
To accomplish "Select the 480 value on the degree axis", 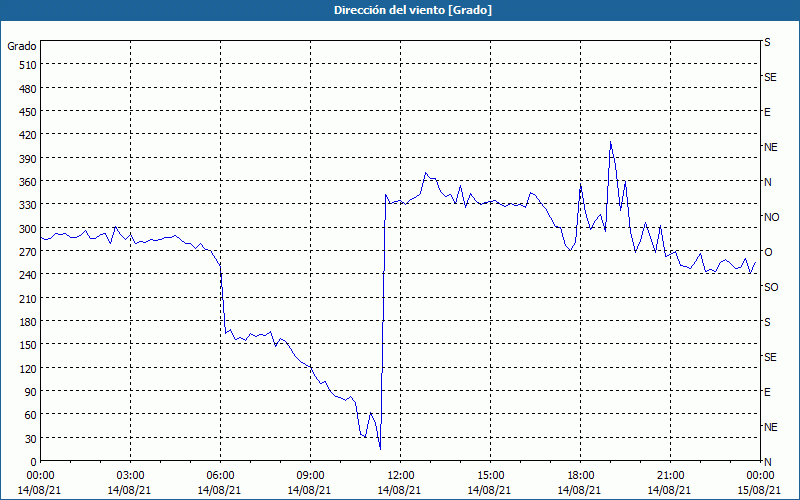I will point(29,88).
